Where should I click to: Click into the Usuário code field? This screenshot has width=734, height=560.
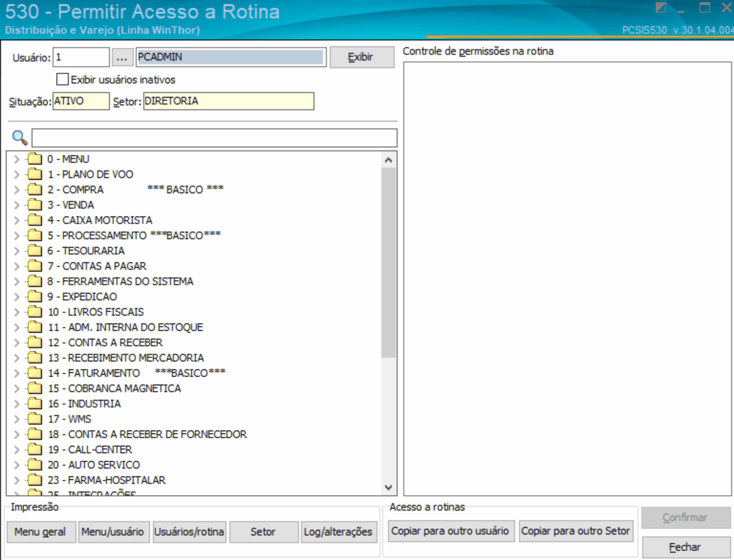click(x=81, y=57)
